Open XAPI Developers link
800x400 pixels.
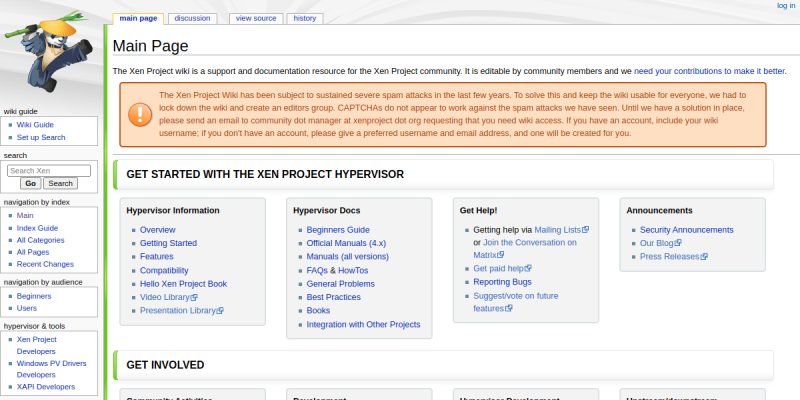46,387
